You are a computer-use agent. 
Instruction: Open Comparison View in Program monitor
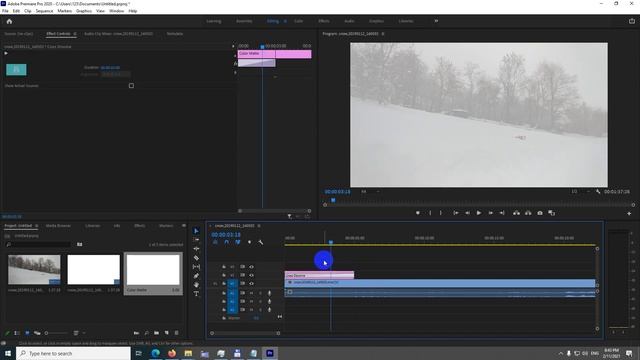[552, 213]
